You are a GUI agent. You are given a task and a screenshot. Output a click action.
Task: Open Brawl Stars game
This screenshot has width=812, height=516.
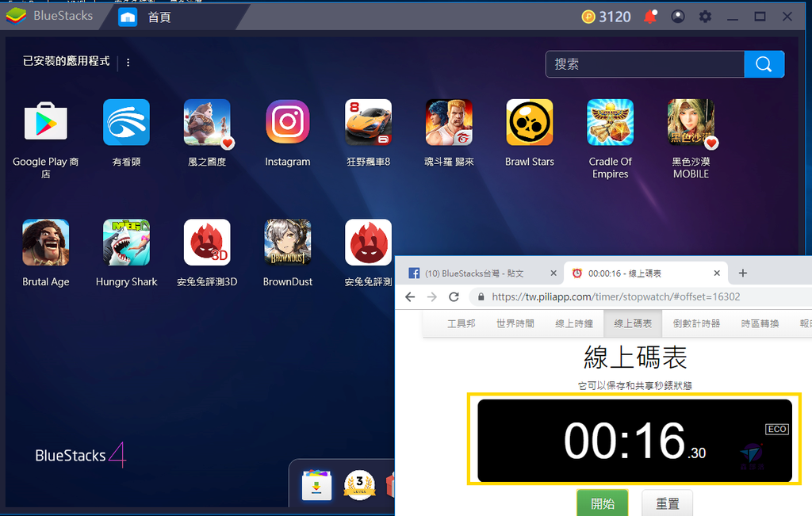click(x=530, y=122)
